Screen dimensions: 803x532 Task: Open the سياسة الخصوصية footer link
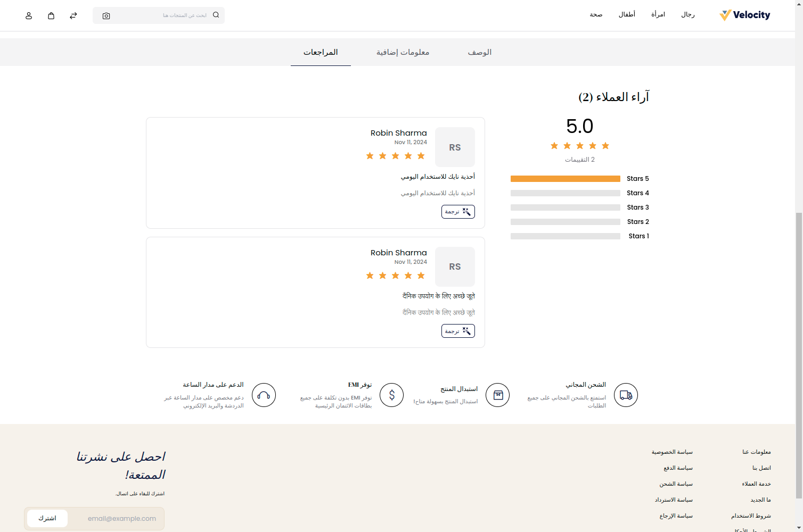coord(672,452)
